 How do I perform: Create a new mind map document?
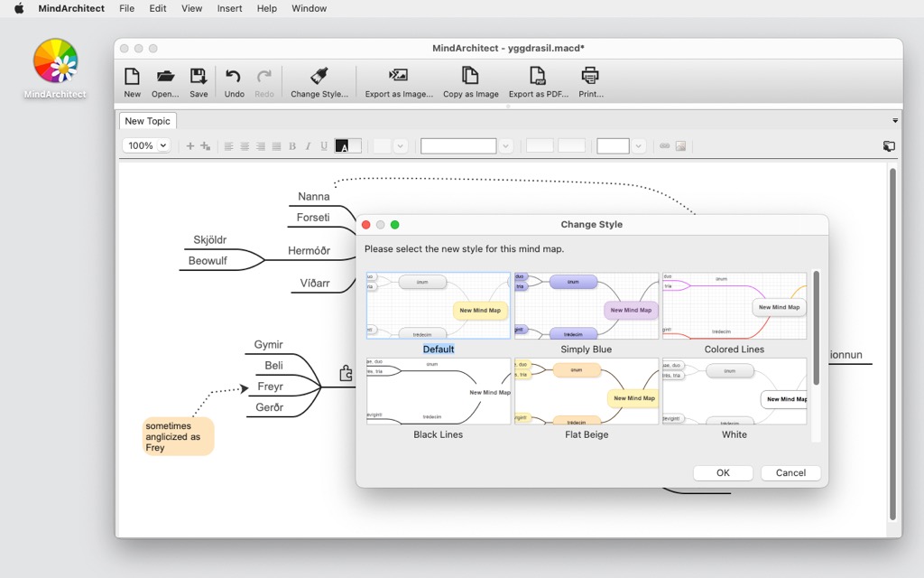[x=132, y=81]
